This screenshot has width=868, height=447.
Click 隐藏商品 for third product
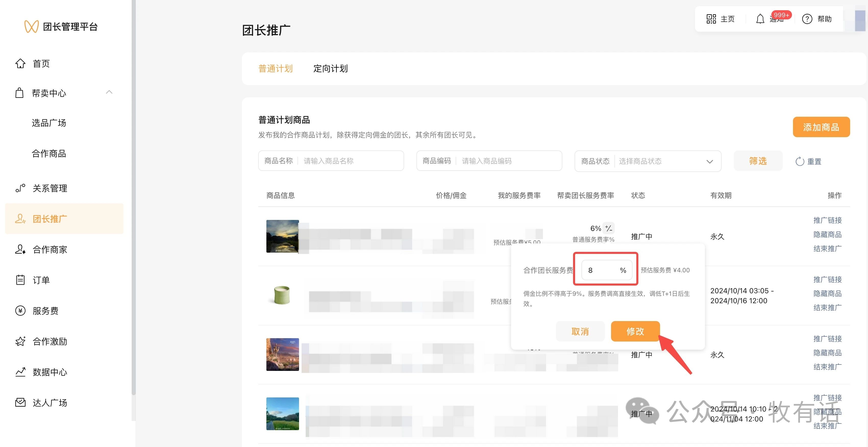[827, 352]
